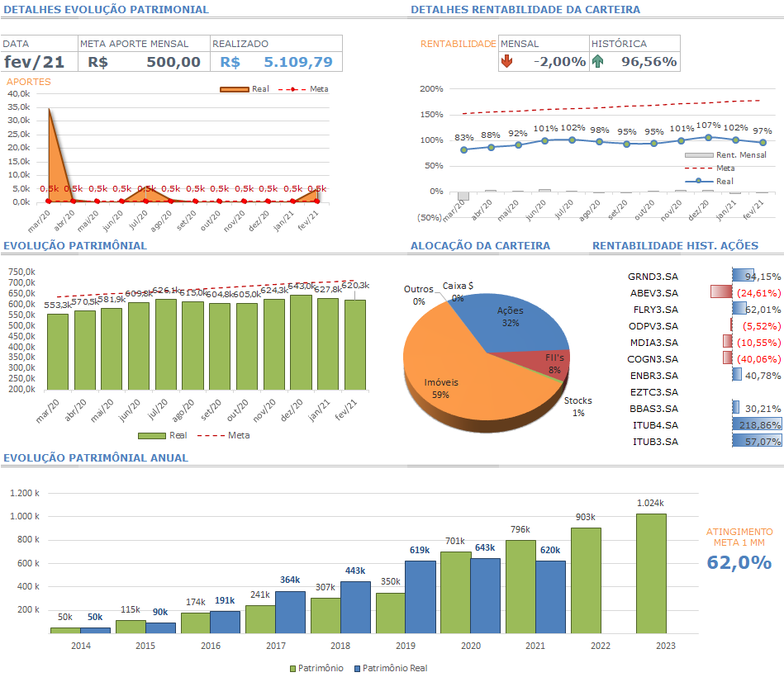Click the REALIZADO header cell

(276, 44)
